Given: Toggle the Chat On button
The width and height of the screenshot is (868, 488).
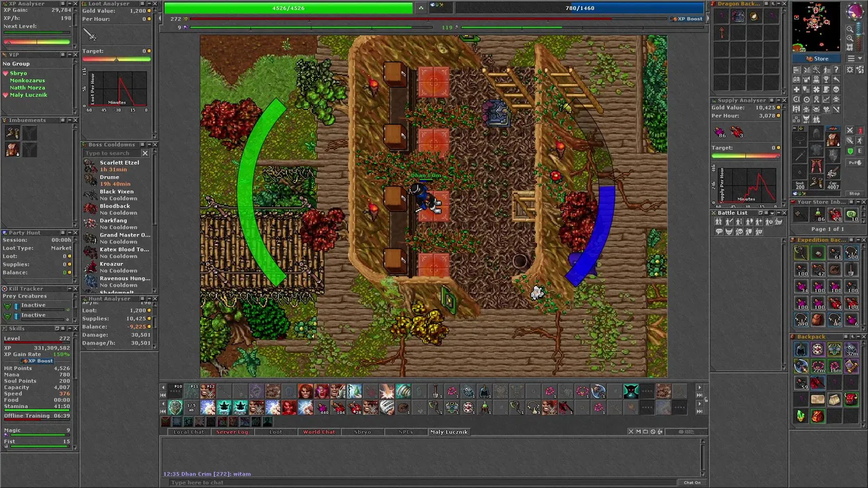Looking at the screenshot, I should click(692, 483).
